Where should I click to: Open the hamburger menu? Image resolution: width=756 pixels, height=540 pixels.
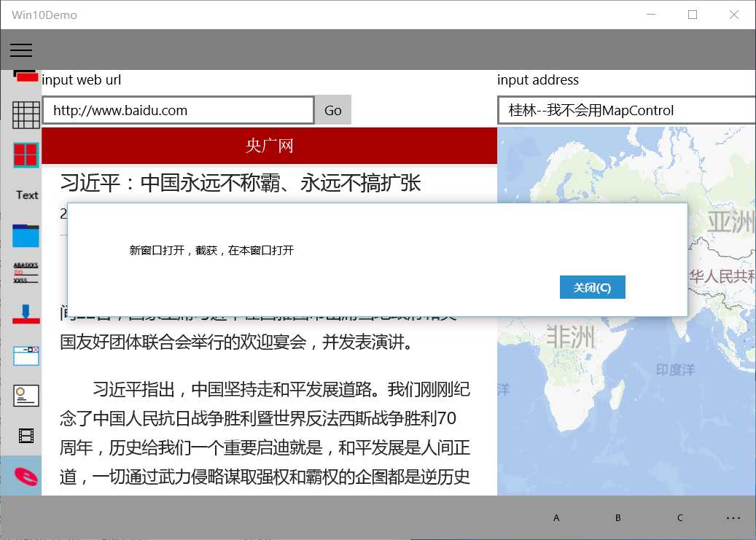click(21, 50)
